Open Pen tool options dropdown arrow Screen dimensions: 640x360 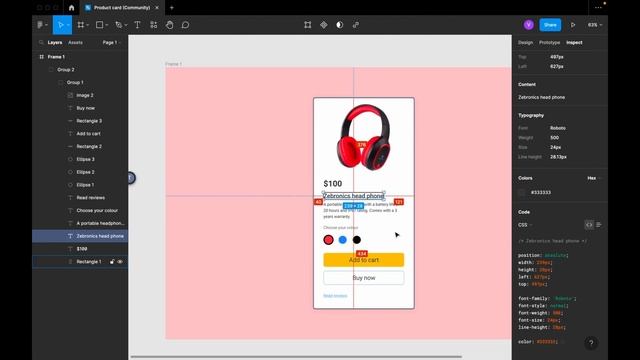coord(126,25)
